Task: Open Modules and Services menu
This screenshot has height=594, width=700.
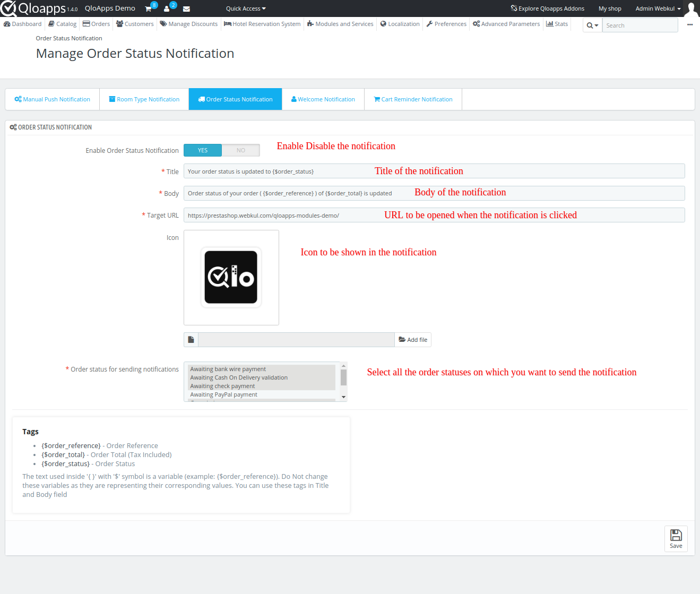Action: [340, 24]
